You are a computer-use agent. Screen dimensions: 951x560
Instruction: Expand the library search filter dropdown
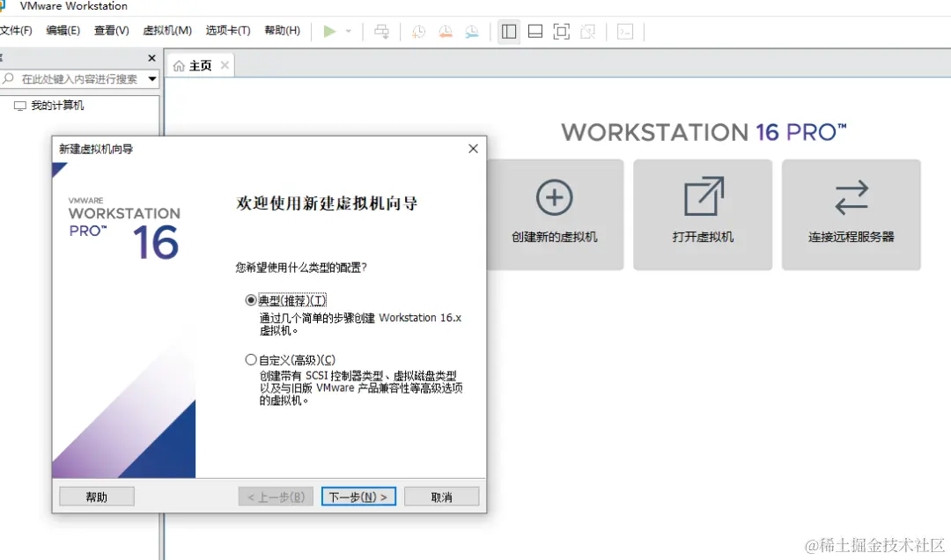[x=153, y=78]
